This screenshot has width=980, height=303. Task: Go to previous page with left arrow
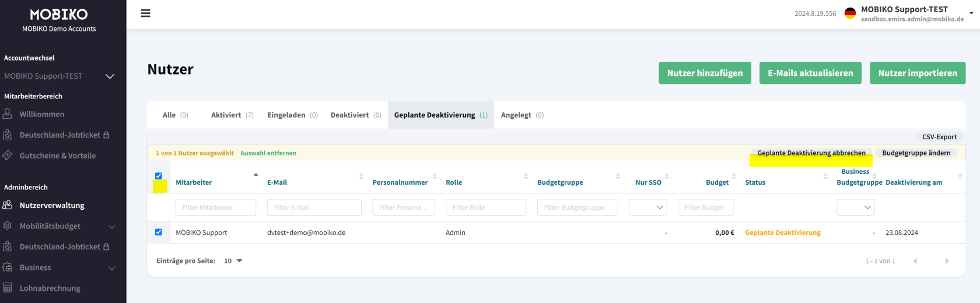click(x=915, y=261)
